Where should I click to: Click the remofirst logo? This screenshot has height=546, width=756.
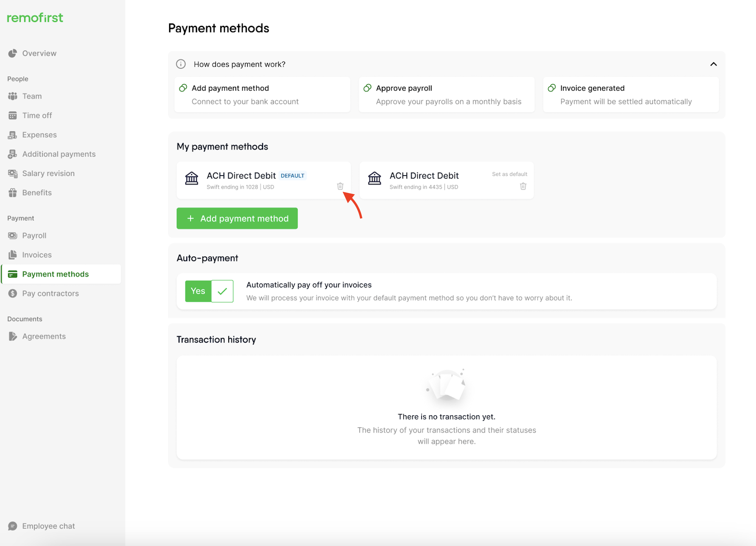[35, 18]
